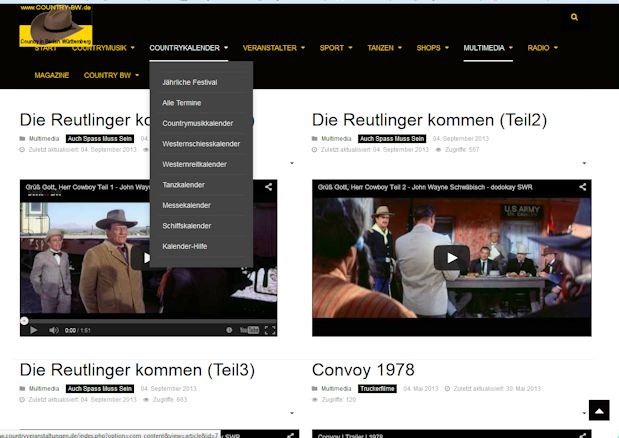This screenshot has height=438, width=619.
Task: Play the Teil 2 video center button
Action: pos(452,258)
